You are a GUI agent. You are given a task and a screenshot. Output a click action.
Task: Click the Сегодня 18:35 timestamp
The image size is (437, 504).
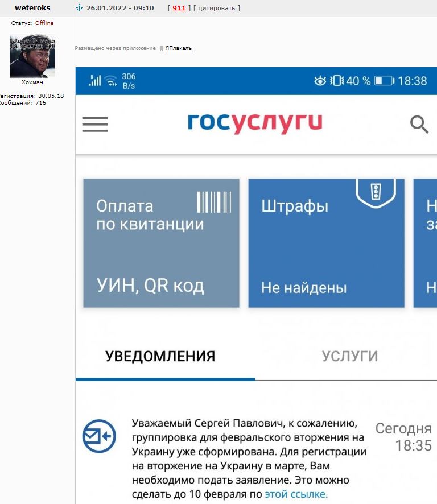click(x=403, y=437)
